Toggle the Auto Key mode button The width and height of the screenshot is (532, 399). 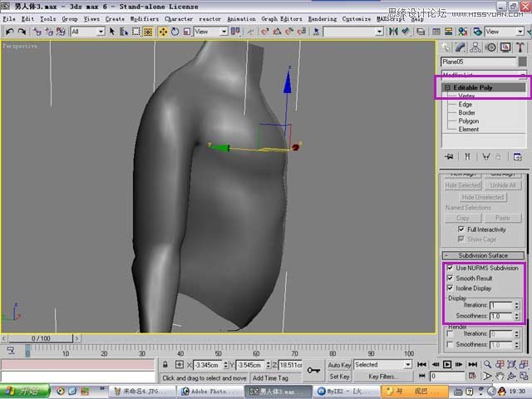pos(339,365)
